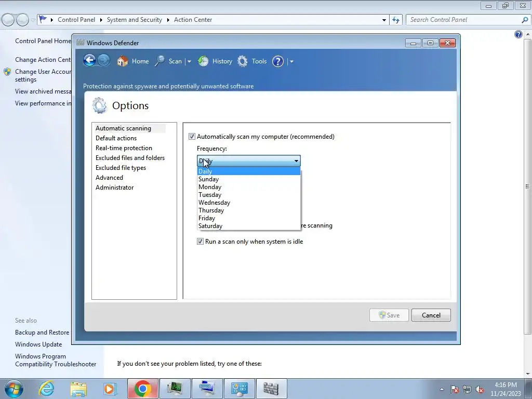Click the Defender forward arrow button
The height and width of the screenshot is (399, 532).
click(x=104, y=61)
